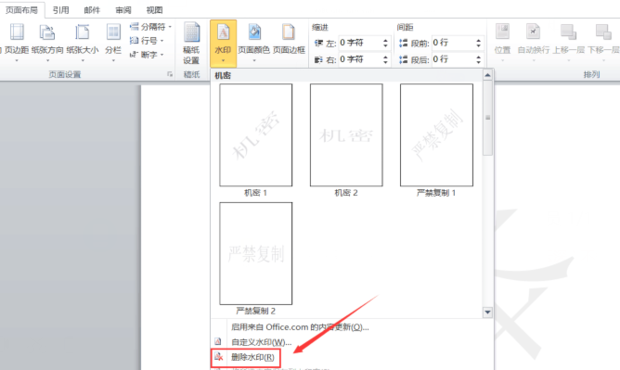620x370 pixels.
Task: Switch to the 审阅 tab
Action: tap(123, 10)
